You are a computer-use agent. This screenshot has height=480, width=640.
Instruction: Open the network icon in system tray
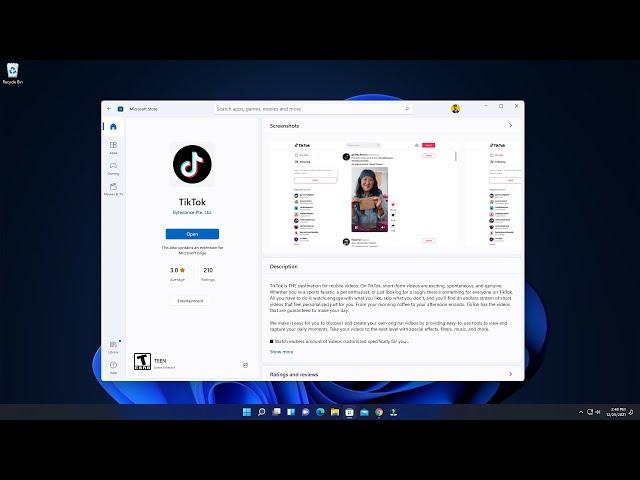pos(590,412)
